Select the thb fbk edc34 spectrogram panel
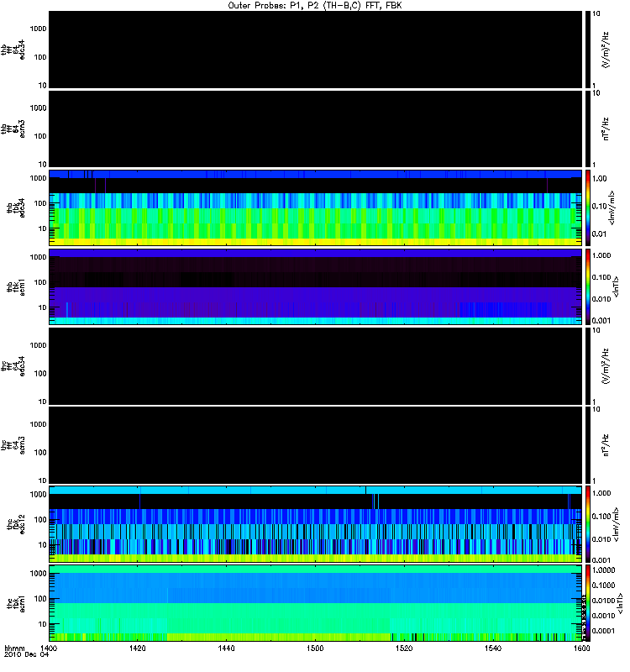 coord(316,207)
